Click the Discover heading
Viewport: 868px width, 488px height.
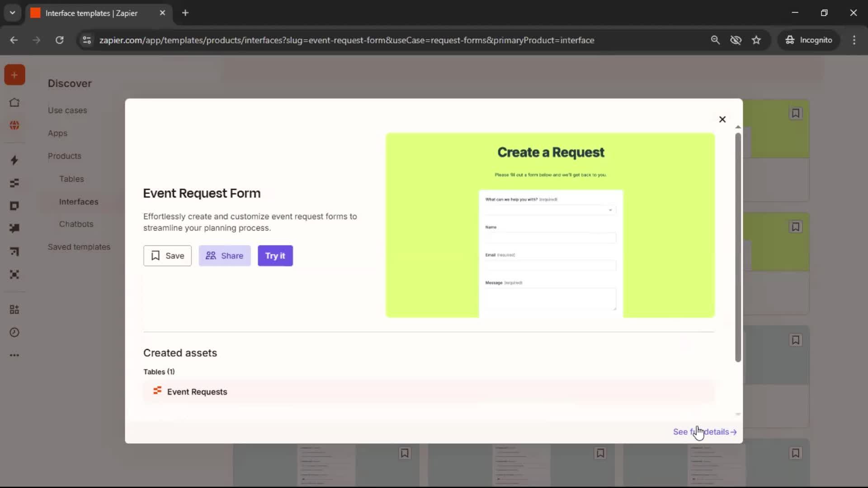point(70,84)
